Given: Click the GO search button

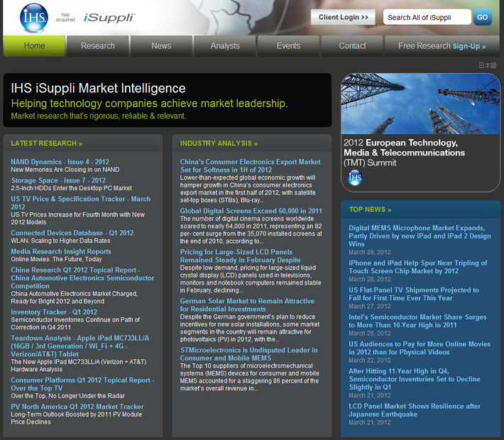Looking at the screenshot, I should 483,17.
